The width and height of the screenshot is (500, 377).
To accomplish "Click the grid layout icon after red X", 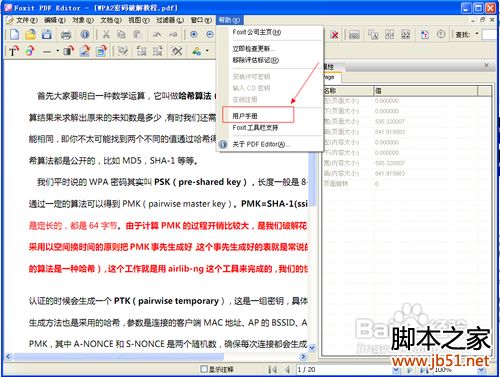I will [354, 35].
